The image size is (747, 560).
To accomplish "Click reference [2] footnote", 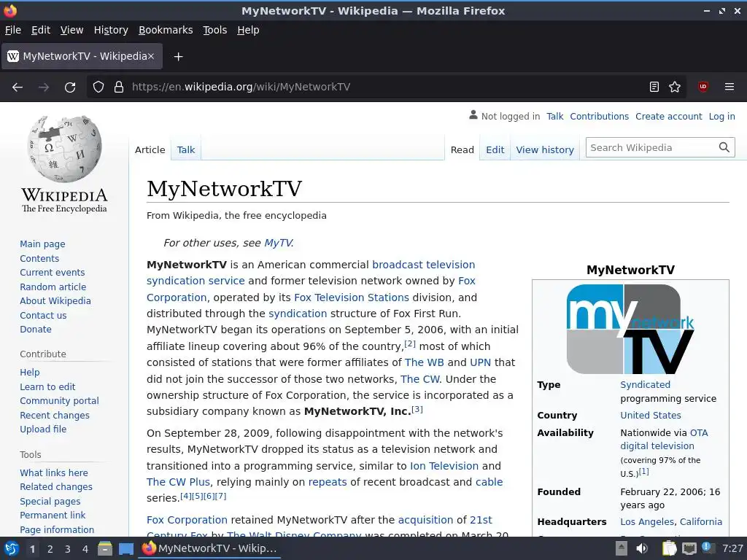I will click(410, 343).
